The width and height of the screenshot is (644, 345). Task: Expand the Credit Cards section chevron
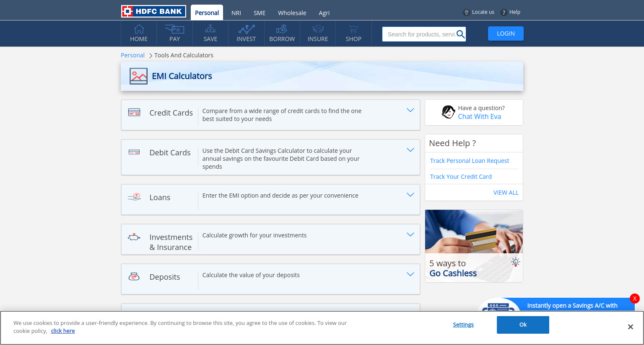[x=410, y=110]
